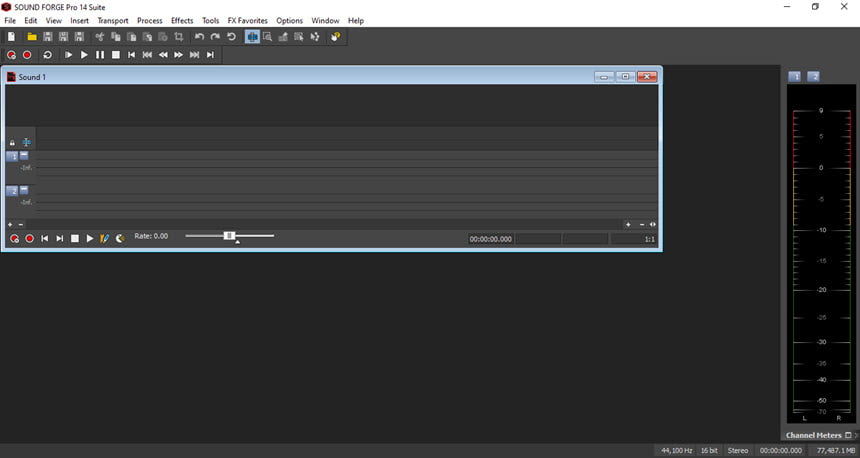
Task: Pause playback in transport toolbar
Action: [100, 55]
